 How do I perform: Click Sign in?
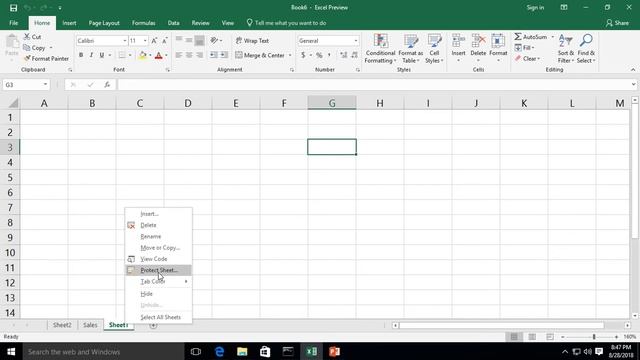coord(535,8)
